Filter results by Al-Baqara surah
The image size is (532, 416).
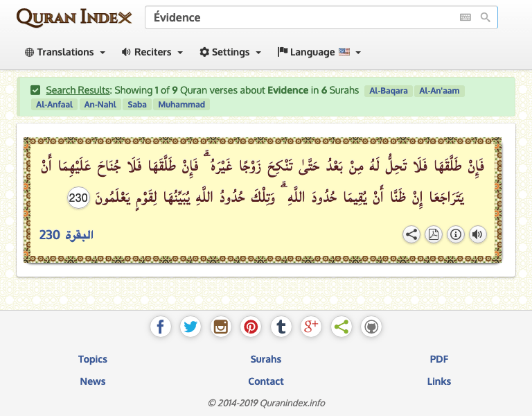(389, 91)
